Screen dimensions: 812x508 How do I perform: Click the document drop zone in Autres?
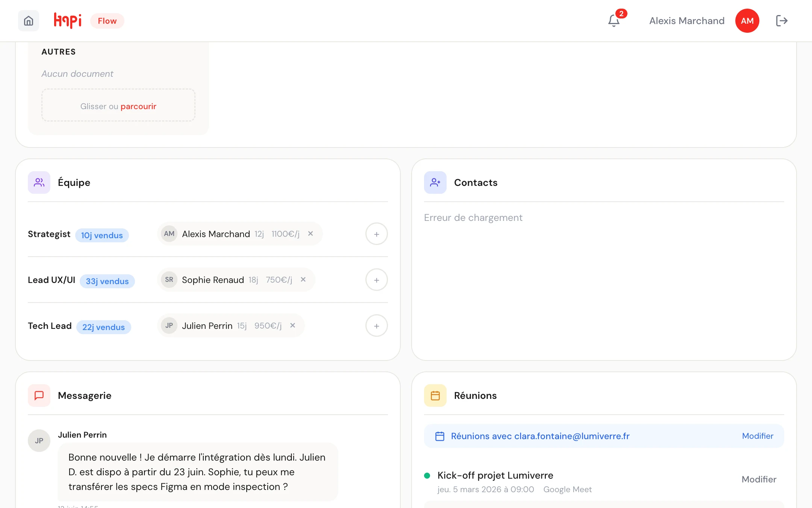[x=118, y=105]
